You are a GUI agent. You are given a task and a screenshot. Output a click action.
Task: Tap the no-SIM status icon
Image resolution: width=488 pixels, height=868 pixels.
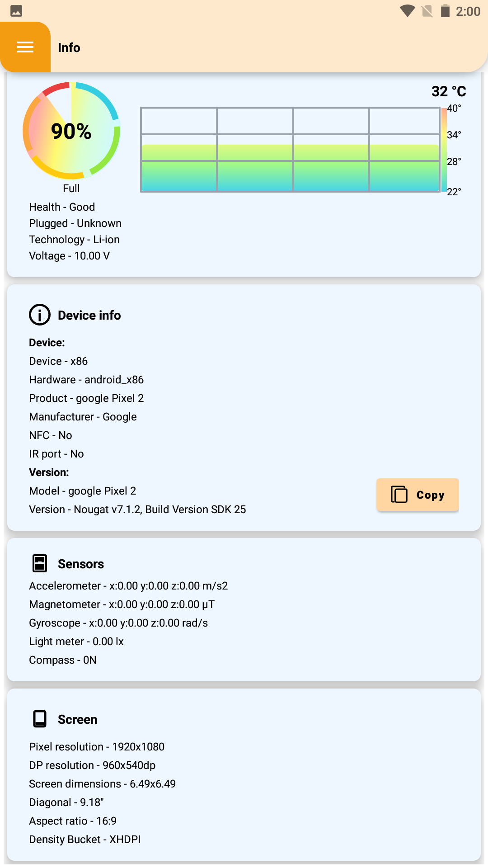pos(427,11)
